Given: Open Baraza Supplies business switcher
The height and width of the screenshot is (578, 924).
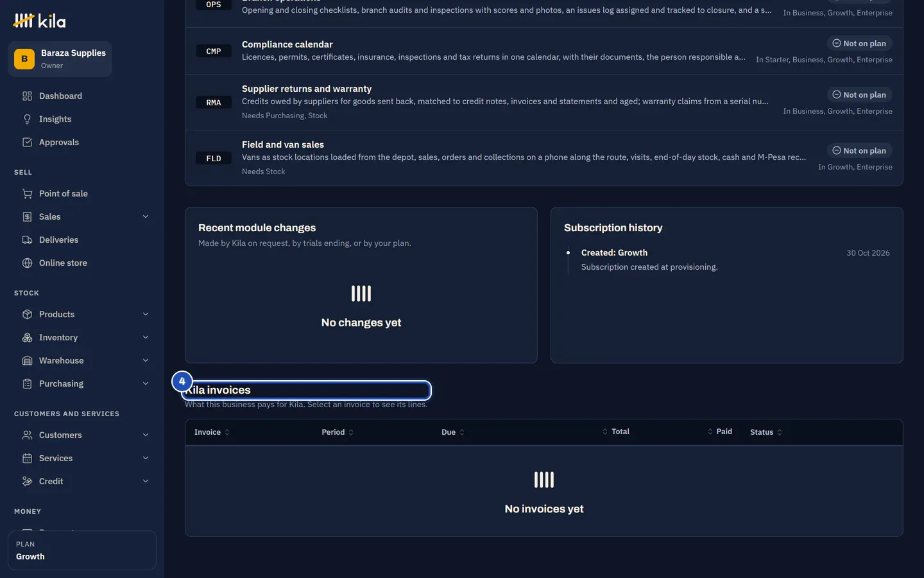Looking at the screenshot, I should point(60,59).
